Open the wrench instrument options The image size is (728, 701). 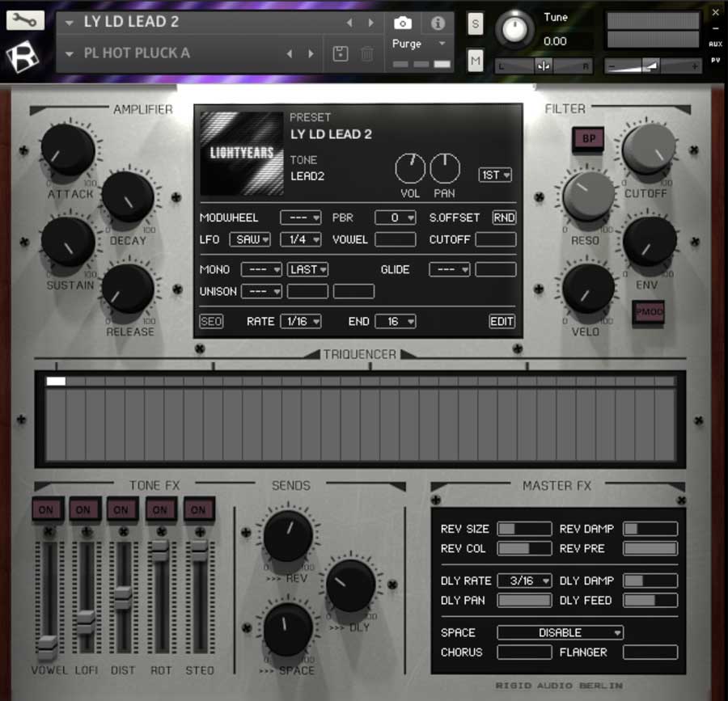[25, 20]
